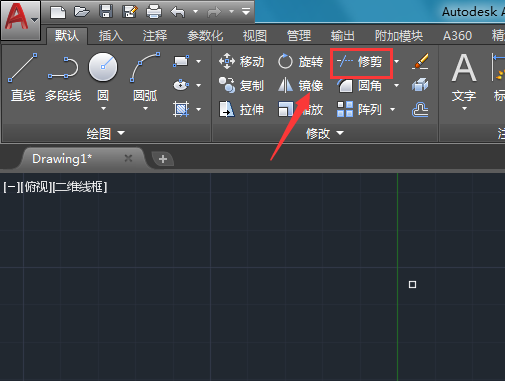Select the rectangle drawing tool
The width and height of the screenshot is (505, 381).
tap(181, 61)
